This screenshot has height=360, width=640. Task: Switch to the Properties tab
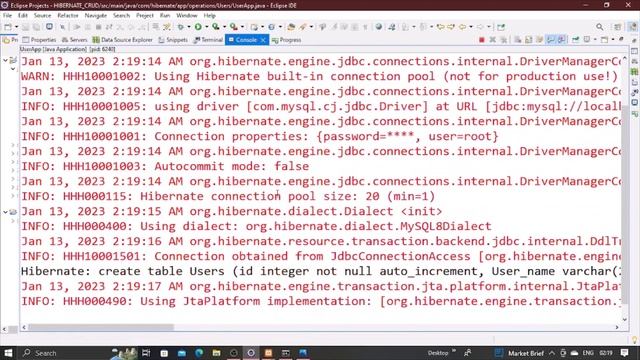[x=40, y=40]
